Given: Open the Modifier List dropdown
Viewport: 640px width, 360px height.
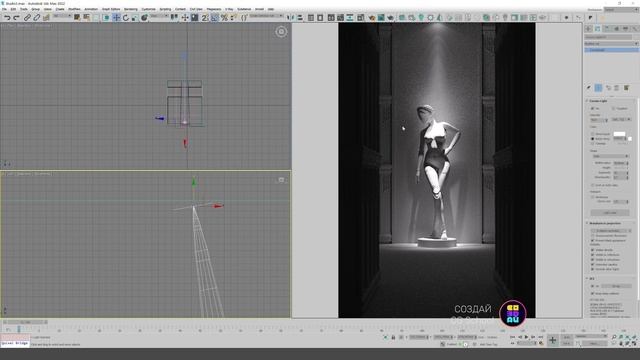Looking at the screenshot, I should [611, 44].
